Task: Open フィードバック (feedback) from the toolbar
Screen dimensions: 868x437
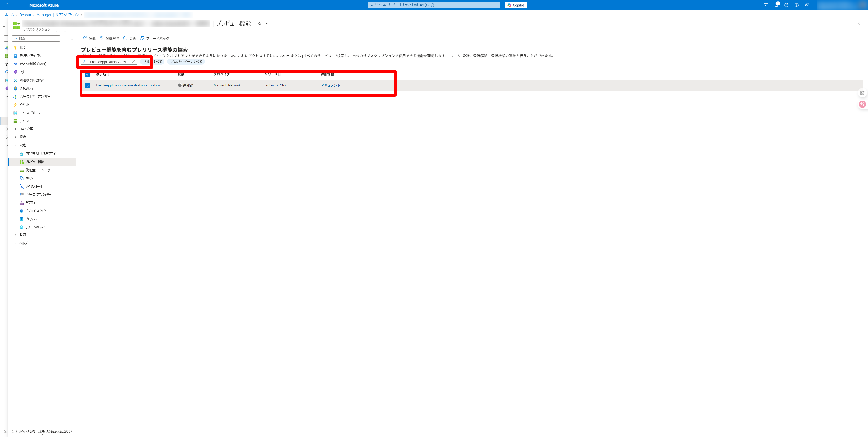Action: pyautogui.click(x=155, y=38)
